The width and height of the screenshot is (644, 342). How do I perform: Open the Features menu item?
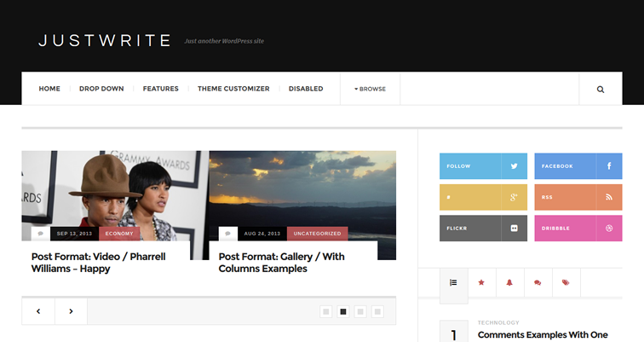coord(160,89)
